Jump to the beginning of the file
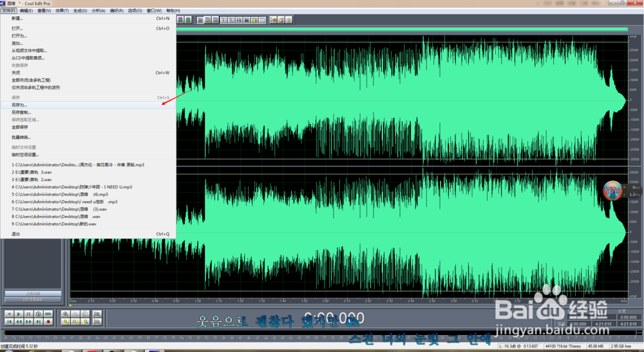The width and height of the screenshot is (644, 352). pyautogui.click(x=9, y=322)
